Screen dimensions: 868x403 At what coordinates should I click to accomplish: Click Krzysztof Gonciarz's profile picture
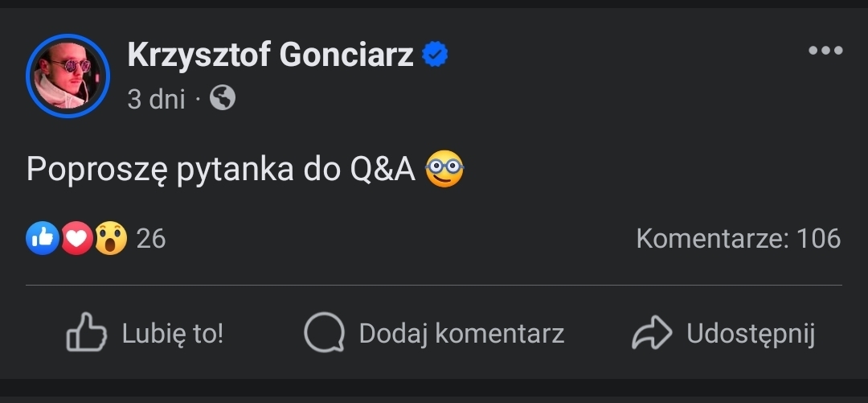[x=68, y=76]
